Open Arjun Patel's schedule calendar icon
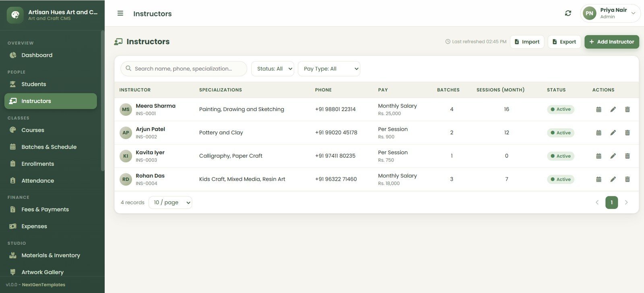Viewport: 644px width, 293px height. [599, 133]
